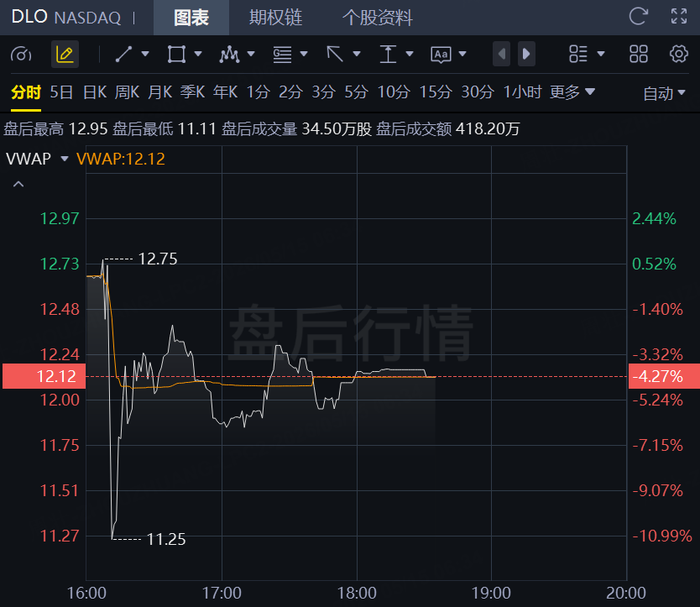Click the replay speed gauge icon
Image resolution: width=700 pixels, height=607 pixels.
coord(21,55)
